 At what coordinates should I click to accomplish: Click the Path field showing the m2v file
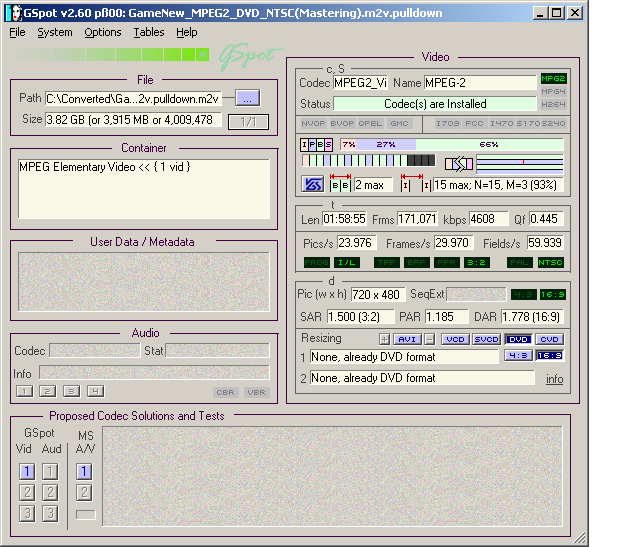click(133, 99)
